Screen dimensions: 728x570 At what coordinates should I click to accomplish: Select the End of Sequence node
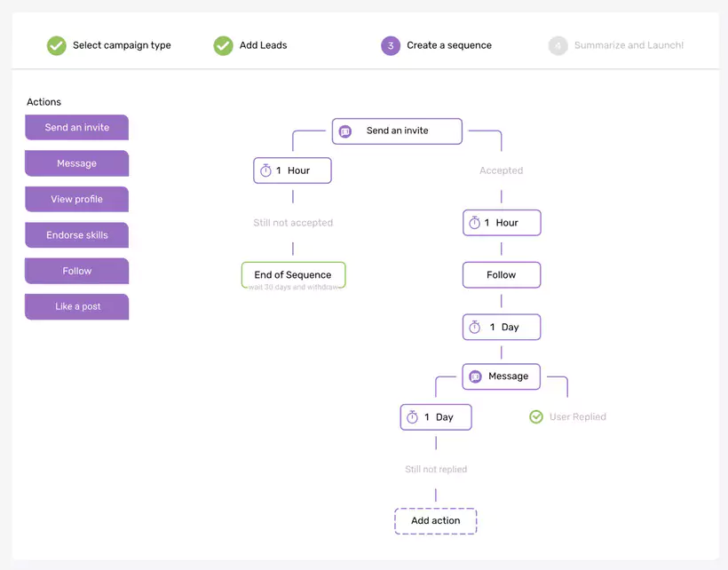[293, 275]
